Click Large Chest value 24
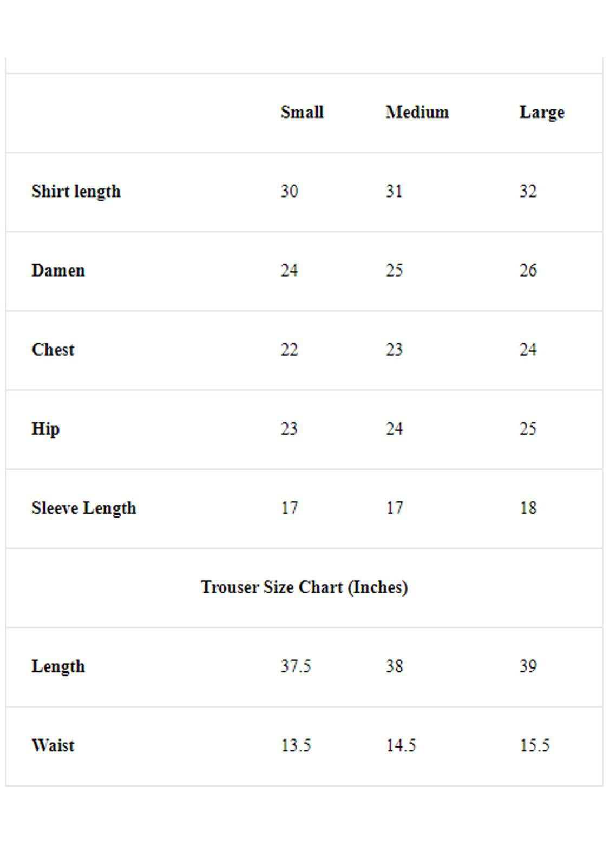 coord(528,350)
